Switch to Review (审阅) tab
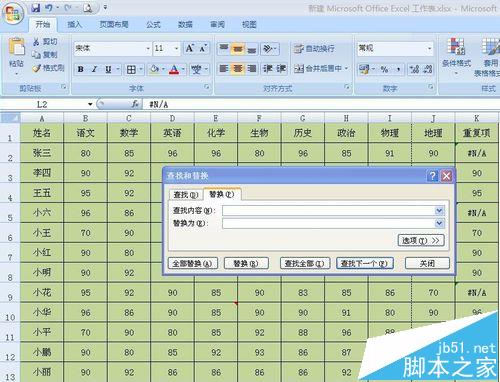The image size is (500, 382). pyautogui.click(x=217, y=24)
